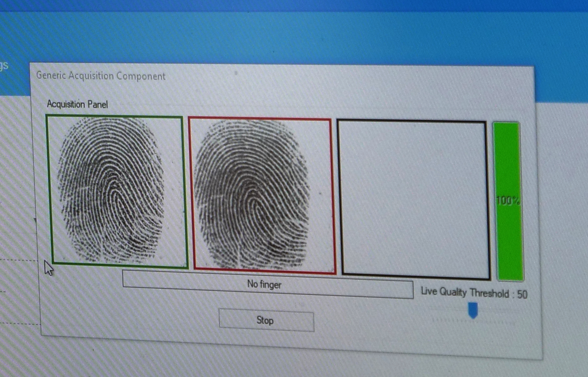Click the green 100% quality progress bar

[508, 202]
